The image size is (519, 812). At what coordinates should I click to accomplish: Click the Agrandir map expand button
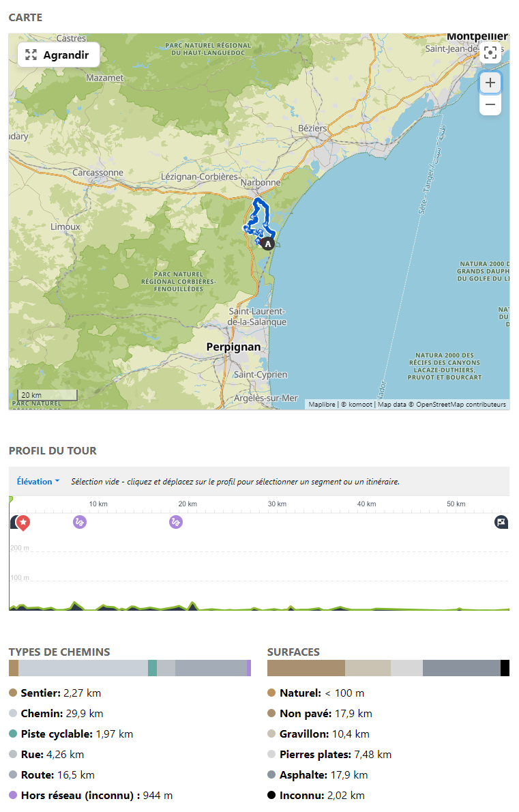59,55
